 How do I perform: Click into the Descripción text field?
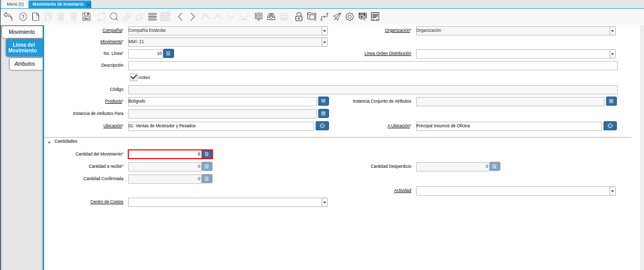pyautogui.click(x=373, y=66)
